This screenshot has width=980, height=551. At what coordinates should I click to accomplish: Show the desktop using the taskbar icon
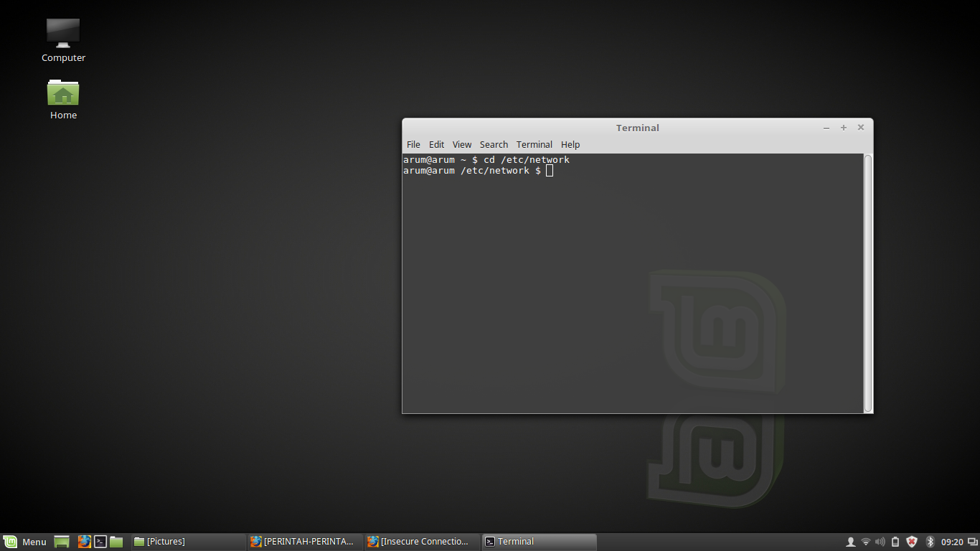point(61,542)
